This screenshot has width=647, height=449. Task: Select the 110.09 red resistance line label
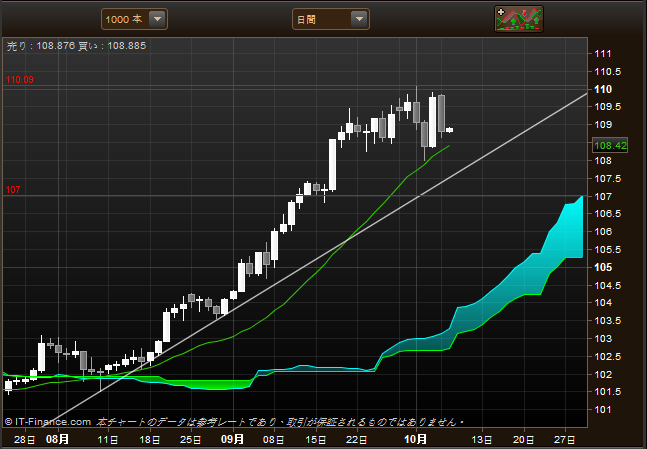(20, 80)
